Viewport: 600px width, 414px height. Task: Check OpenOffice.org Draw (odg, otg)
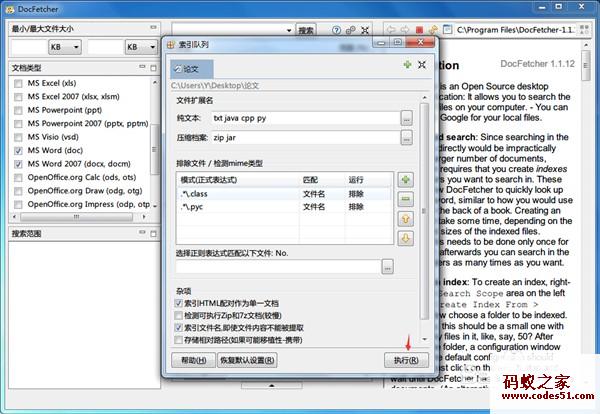pos(18,191)
